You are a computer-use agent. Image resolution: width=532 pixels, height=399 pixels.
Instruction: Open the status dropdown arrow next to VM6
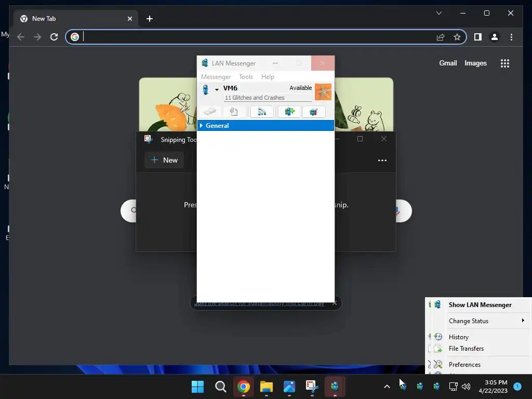click(217, 90)
